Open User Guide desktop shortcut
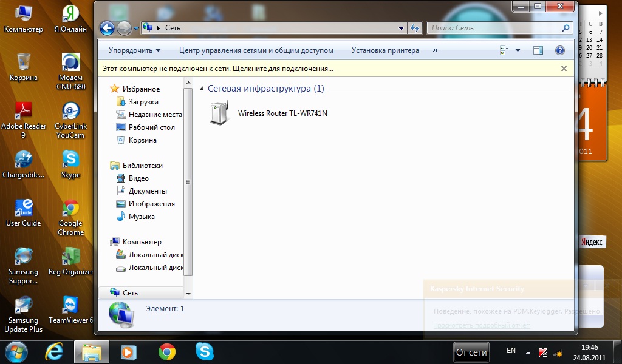622x364 pixels. coord(24,213)
